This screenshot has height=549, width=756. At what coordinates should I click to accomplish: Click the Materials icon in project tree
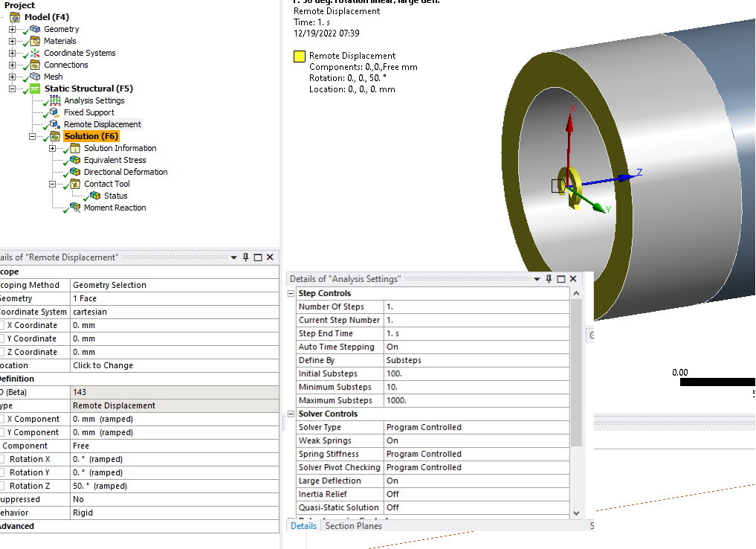[x=35, y=41]
